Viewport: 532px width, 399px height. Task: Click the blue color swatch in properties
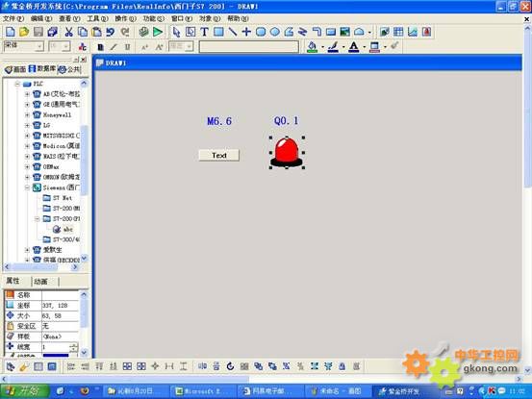[56, 356]
